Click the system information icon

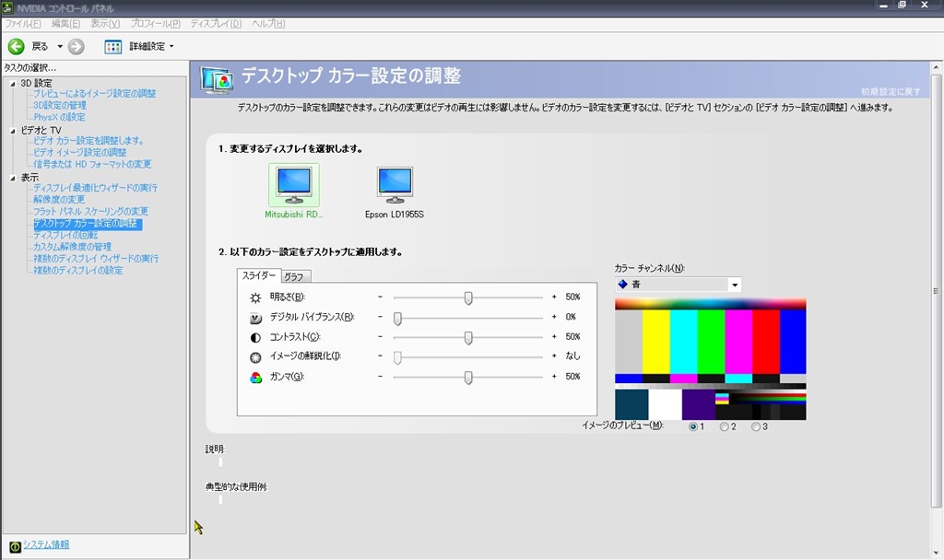[15, 546]
